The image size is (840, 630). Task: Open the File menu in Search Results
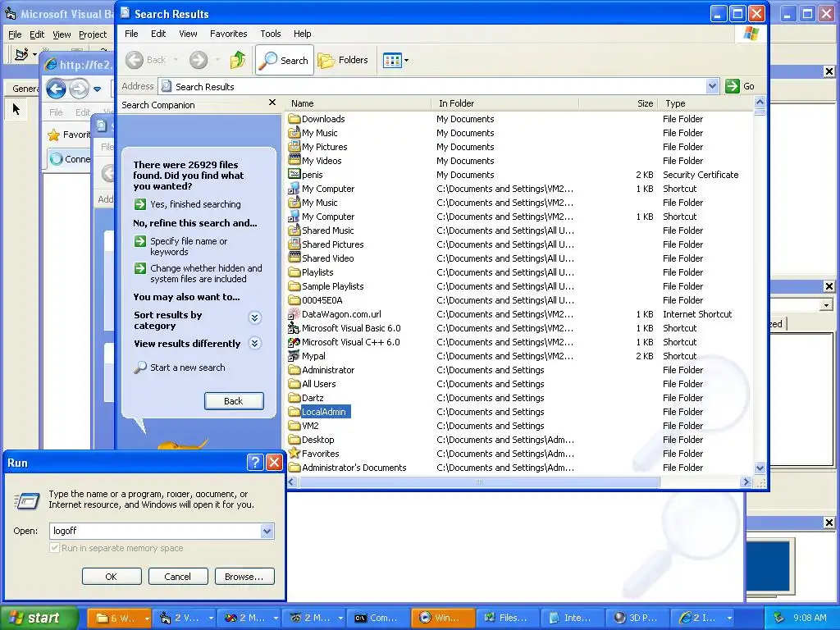(131, 34)
